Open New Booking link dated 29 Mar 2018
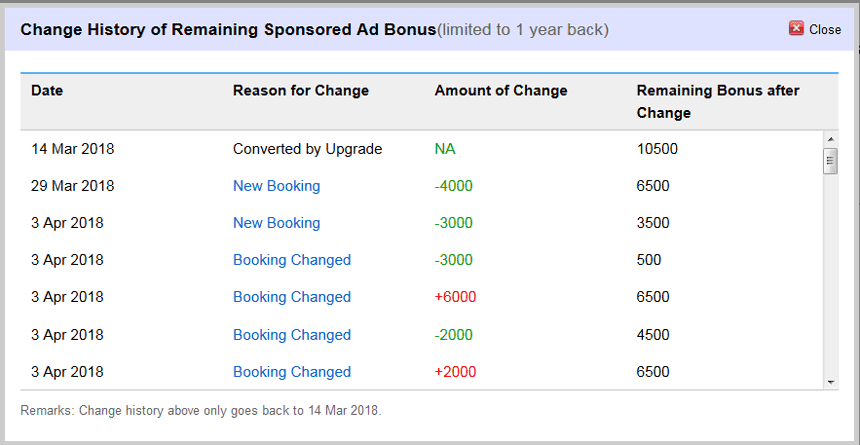Screen dimensions: 860x445 pyautogui.click(x=276, y=186)
